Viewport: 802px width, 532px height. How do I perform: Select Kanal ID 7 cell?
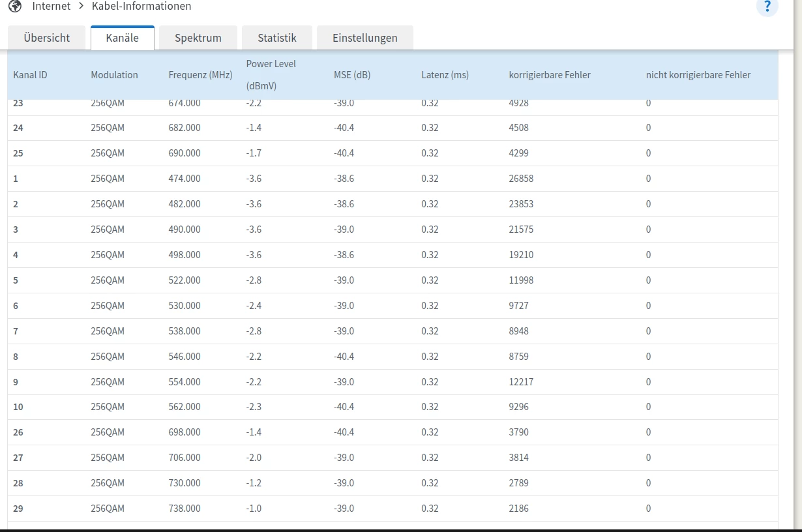point(16,331)
